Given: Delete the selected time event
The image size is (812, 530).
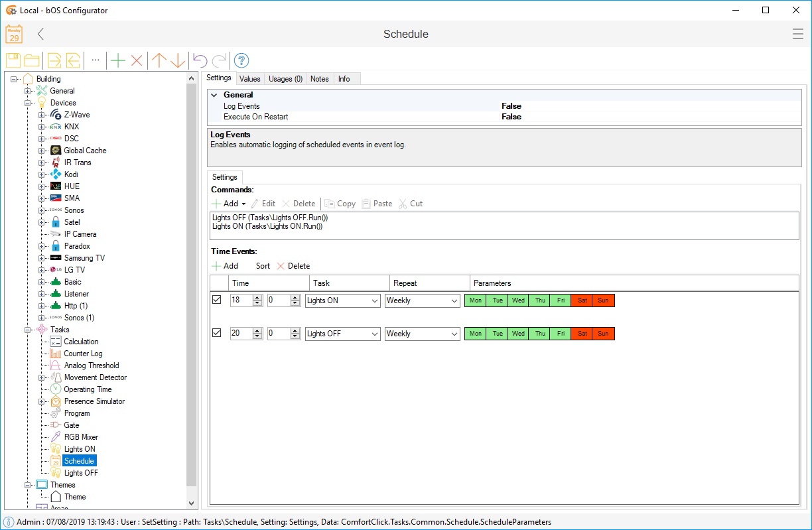Looking at the screenshot, I should tap(293, 266).
